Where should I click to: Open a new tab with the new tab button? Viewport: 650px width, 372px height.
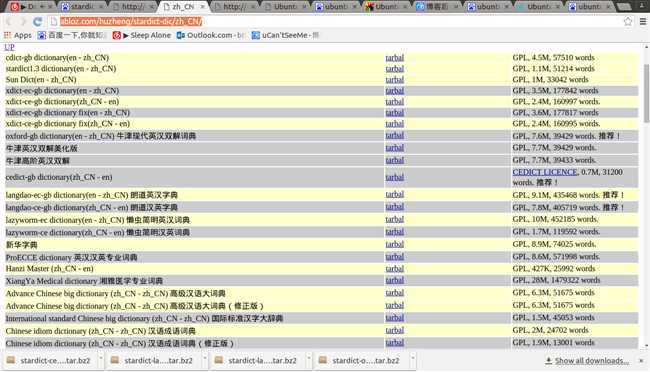tap(624, 7)
